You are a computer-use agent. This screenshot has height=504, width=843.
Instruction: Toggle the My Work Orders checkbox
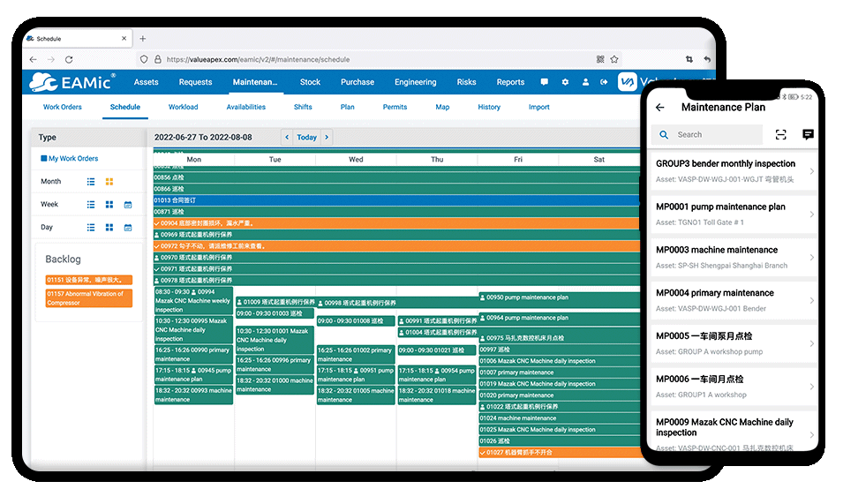coord(42,159)
